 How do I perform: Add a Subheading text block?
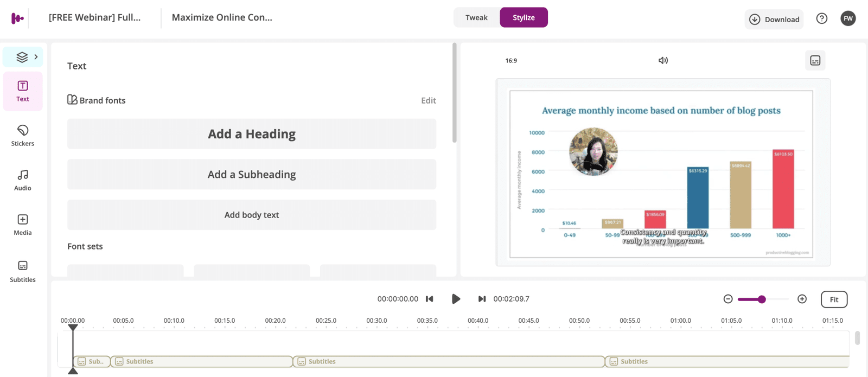pos(252,174)
